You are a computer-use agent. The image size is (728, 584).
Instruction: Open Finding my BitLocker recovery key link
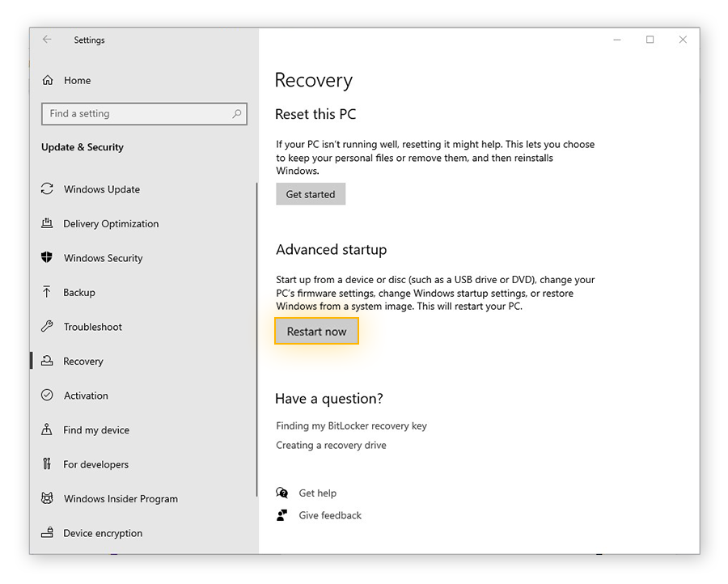pyautogui.click(x=351, y=425)
